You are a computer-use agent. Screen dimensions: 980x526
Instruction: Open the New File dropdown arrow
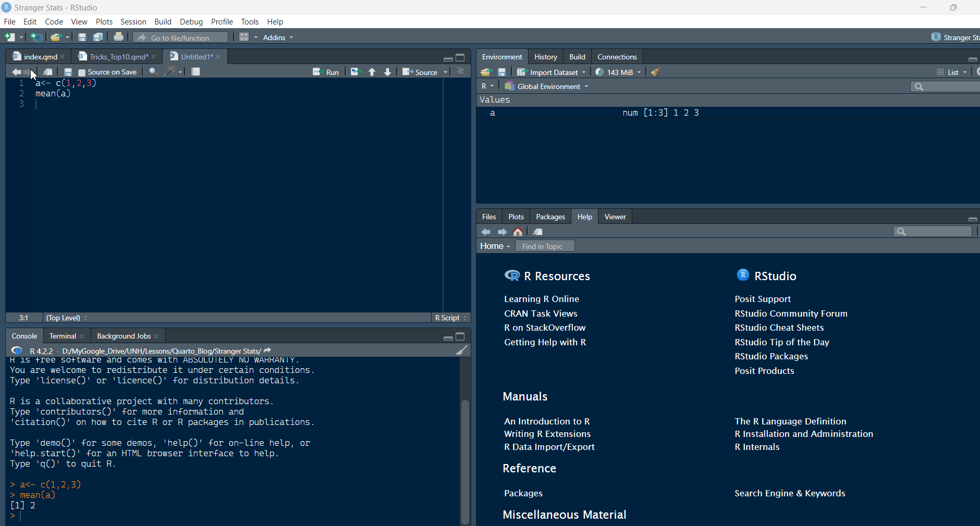[21, 37]
